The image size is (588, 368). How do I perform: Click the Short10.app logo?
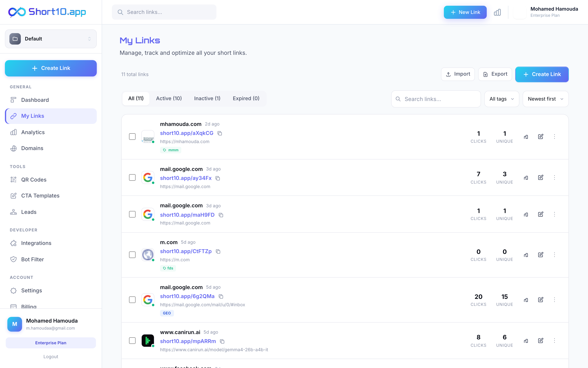tap(47, 12)
